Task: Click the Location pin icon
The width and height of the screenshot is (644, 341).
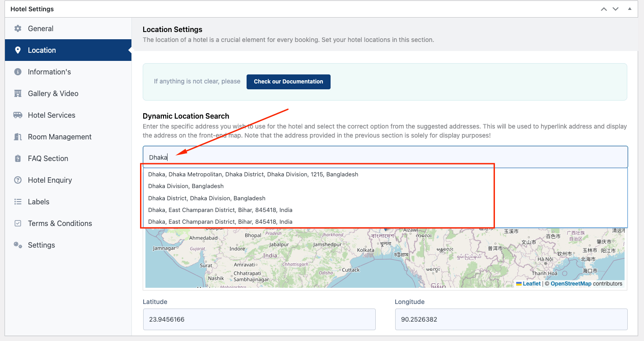Action: (18, 50)
